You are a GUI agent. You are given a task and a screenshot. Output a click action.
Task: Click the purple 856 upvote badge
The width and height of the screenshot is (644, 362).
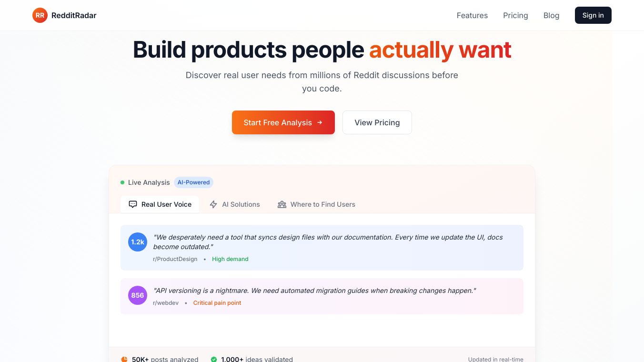coord(138,295)
